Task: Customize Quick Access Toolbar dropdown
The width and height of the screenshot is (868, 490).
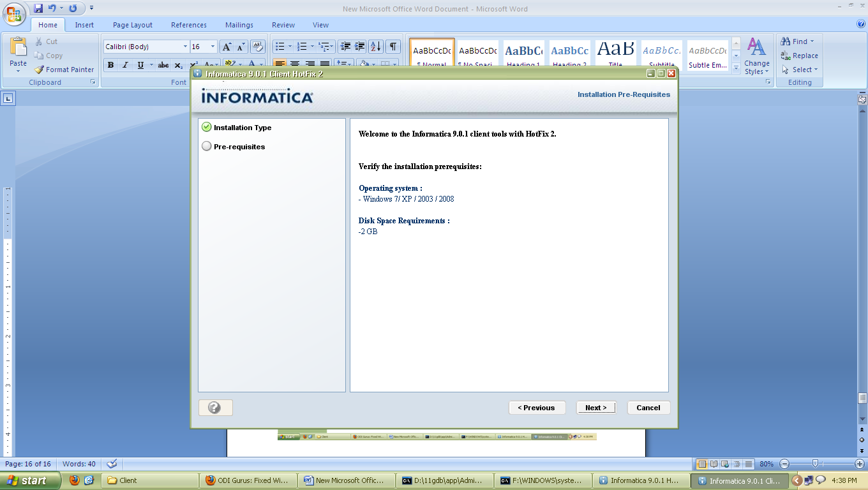Action: pos(91,8)
